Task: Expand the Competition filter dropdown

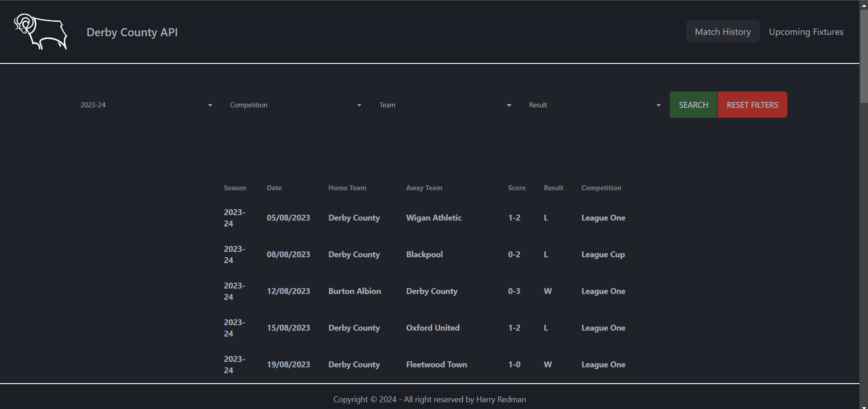Action: (295, 105)
